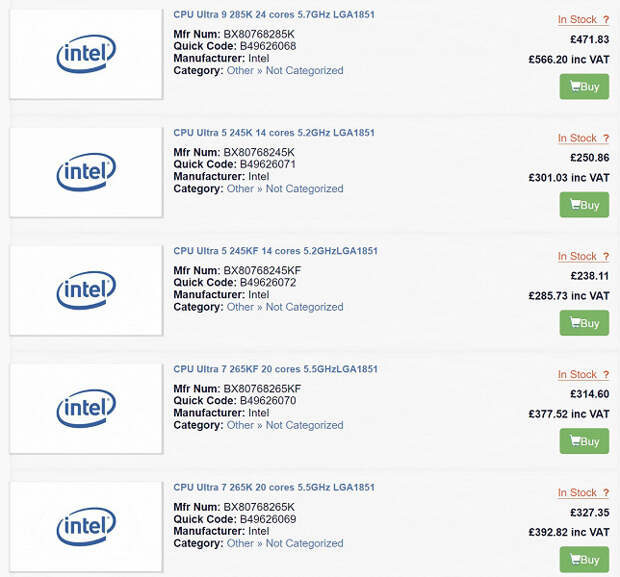Viewport: 620px width, 577px height.
Task: Click the Intel logo thumbnail for Ultra 7 265KF
Action: [86, 409]
